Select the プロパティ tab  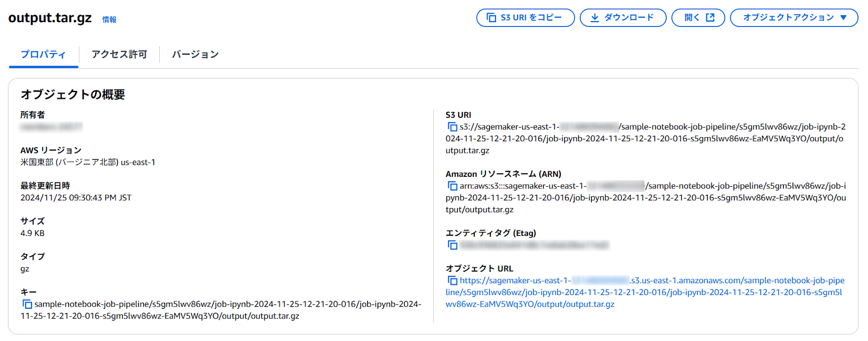43,55
